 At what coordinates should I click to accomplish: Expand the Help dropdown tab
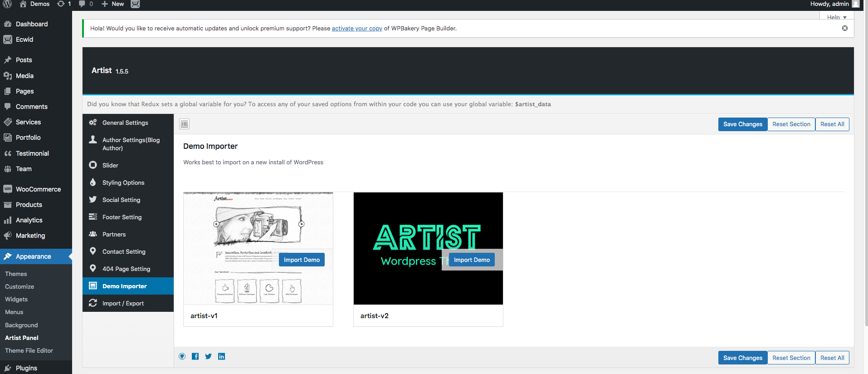point(837,17)
